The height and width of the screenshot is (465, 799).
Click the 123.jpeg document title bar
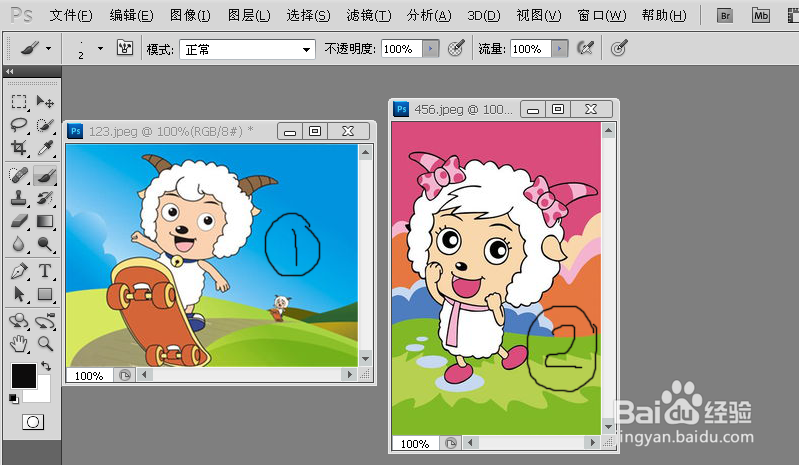click(172, 131)
